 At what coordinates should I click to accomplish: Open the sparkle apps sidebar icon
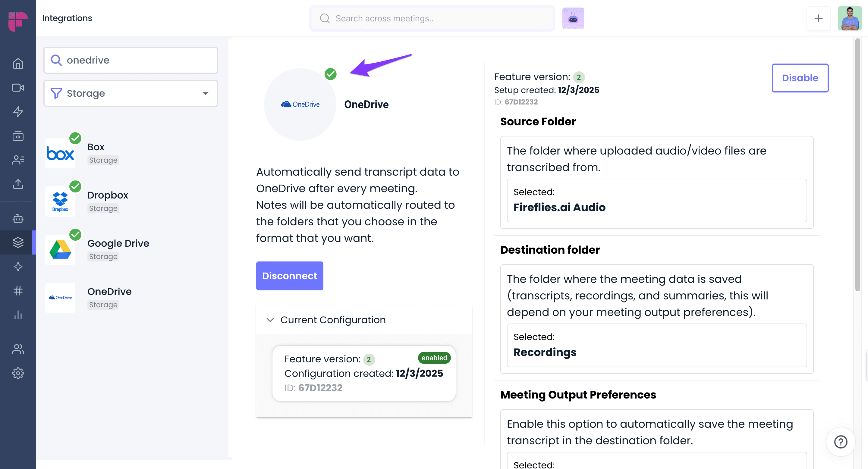tap(18, 267)
